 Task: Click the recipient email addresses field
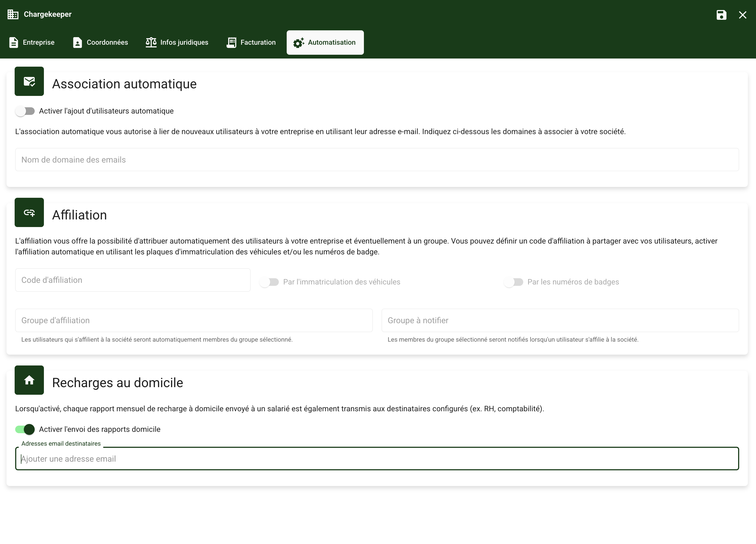(377, 459)
